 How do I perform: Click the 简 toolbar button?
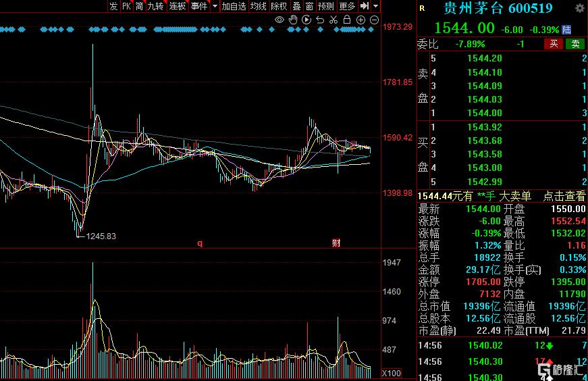[139, 6]
